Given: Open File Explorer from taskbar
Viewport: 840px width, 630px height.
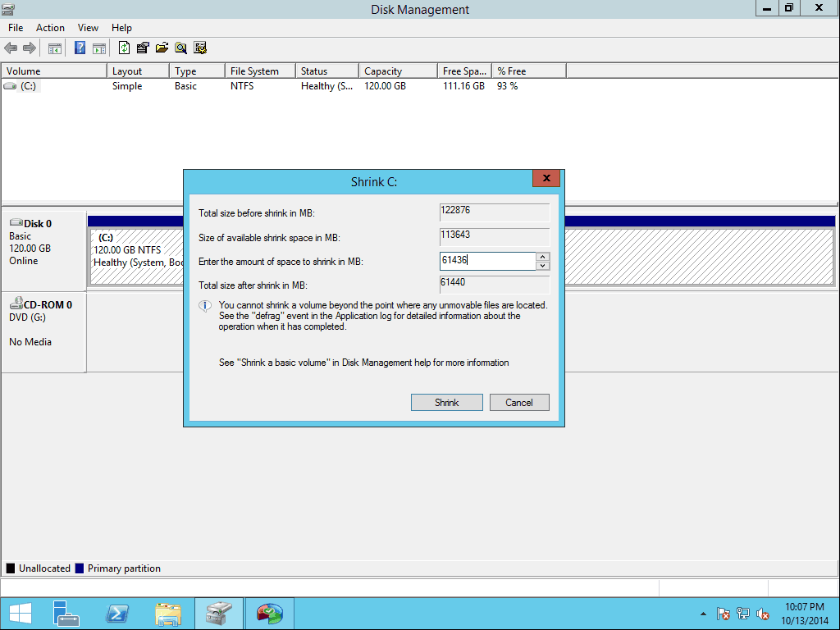Looking at the screenshot, I should tap(168, 614).
